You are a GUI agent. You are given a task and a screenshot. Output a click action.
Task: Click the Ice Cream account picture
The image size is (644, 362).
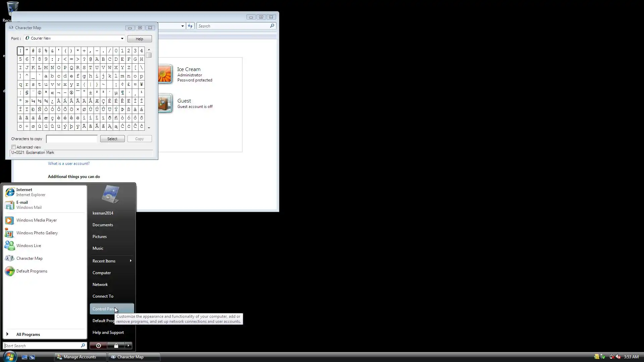(165, 74)
